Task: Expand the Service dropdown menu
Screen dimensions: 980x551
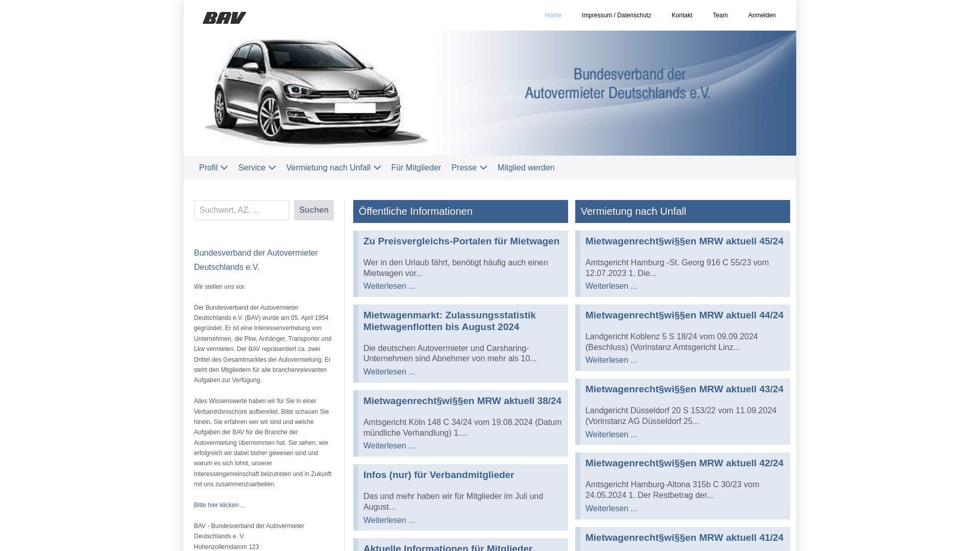Action: pos(257,168)
